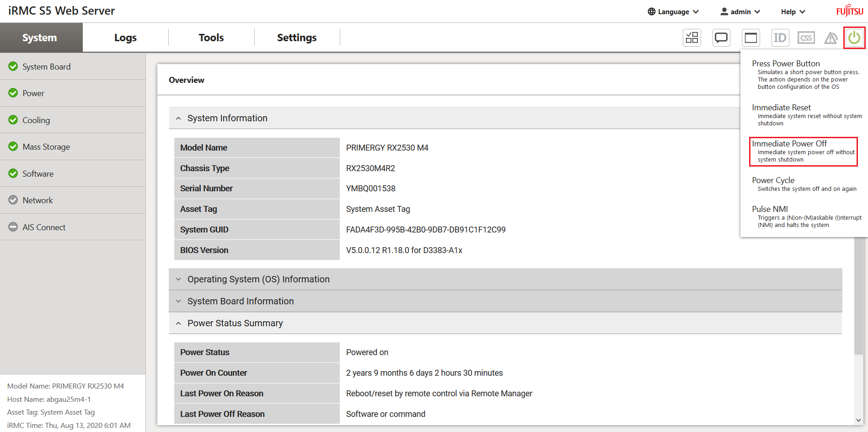Open the Language dropdown
Screen dimensions: 868x432
673,11
